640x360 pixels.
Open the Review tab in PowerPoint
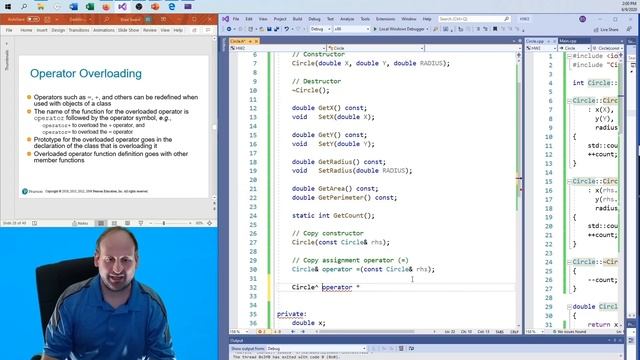tap(149, 30)
